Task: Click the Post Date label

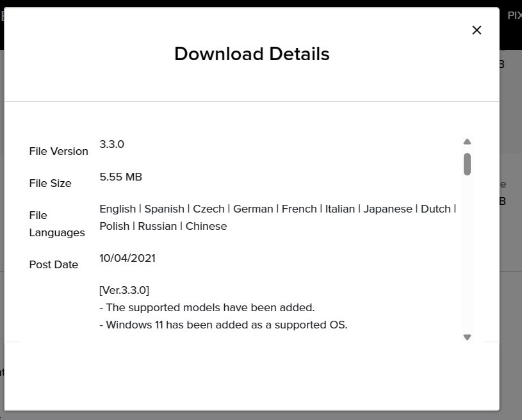Action: [53, 264]
